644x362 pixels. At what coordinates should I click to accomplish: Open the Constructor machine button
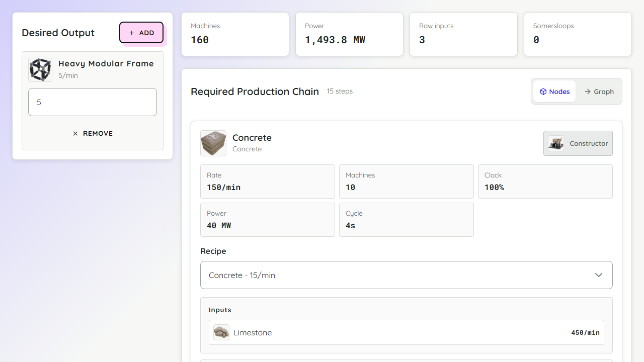[x=578, y=143]
